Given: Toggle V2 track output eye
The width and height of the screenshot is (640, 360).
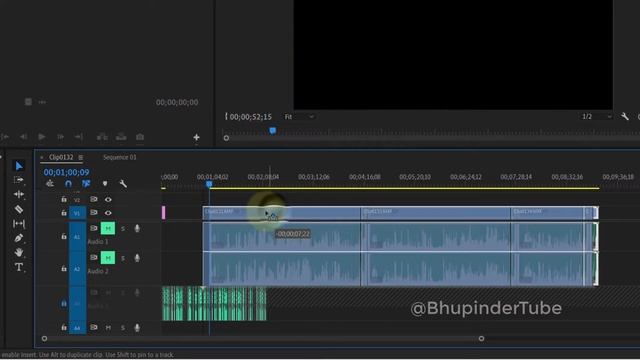Looking at the screenshot, I should pos(108,199).
